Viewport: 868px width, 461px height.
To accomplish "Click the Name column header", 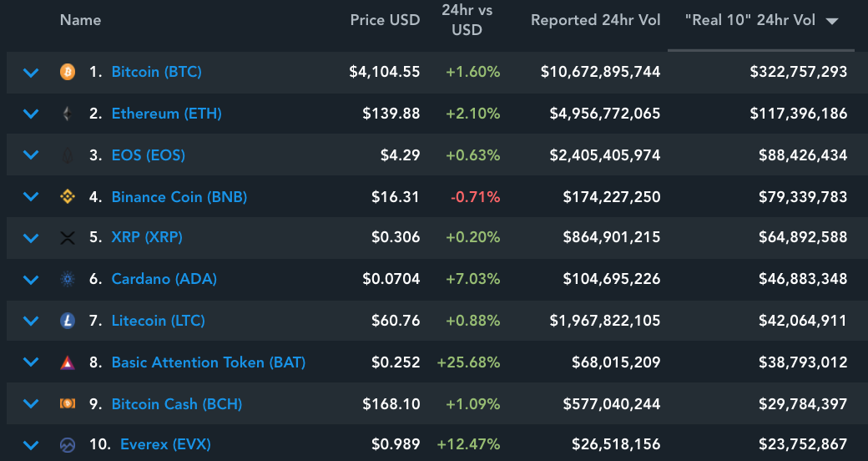I will tap(80, 21).
